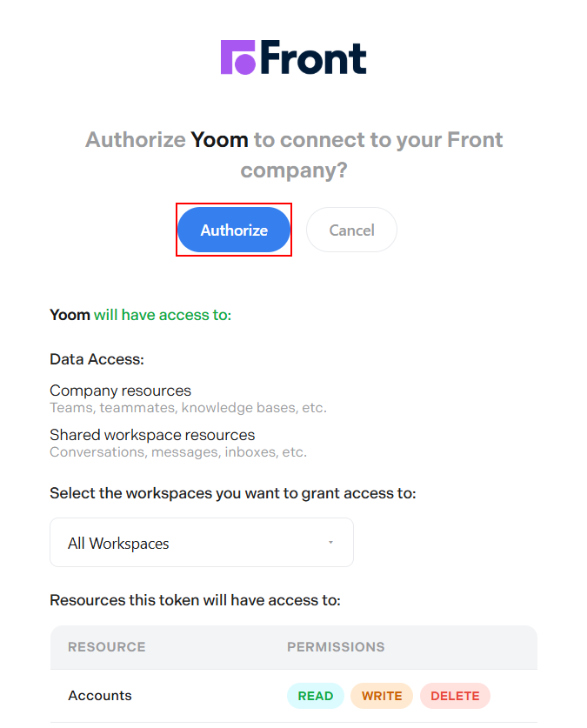Click the Cancel button
The image size is (587, 728).
351,230
